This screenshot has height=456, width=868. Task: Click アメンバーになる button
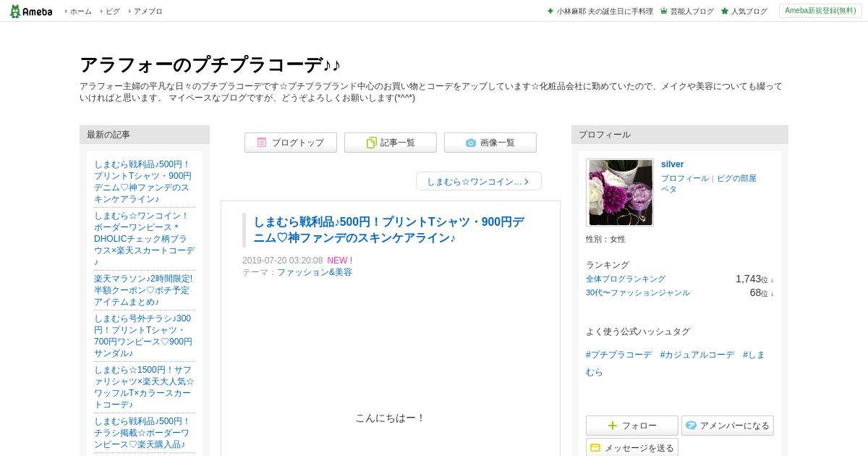click(728, 426)
